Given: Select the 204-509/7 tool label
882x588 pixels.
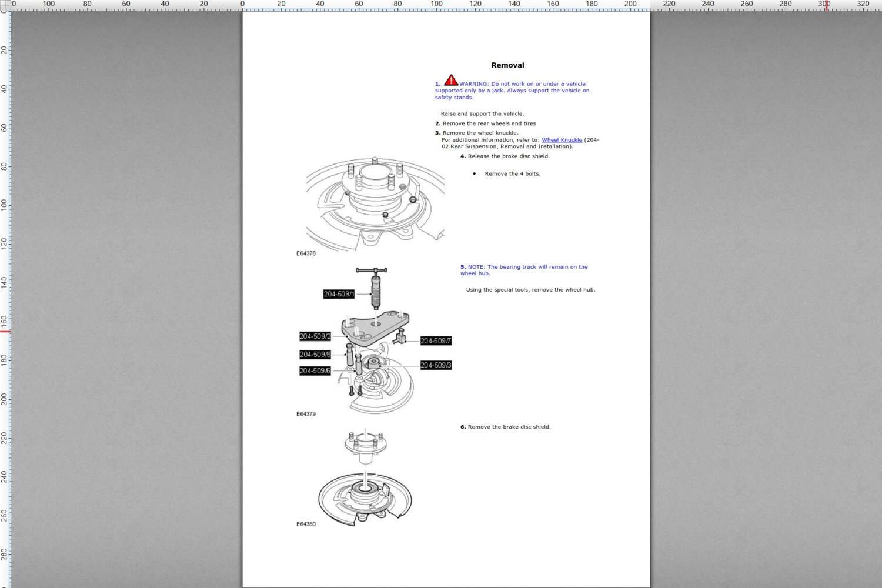Looking at the screenshot, I should pyautogui.click(x=436, y=341).
